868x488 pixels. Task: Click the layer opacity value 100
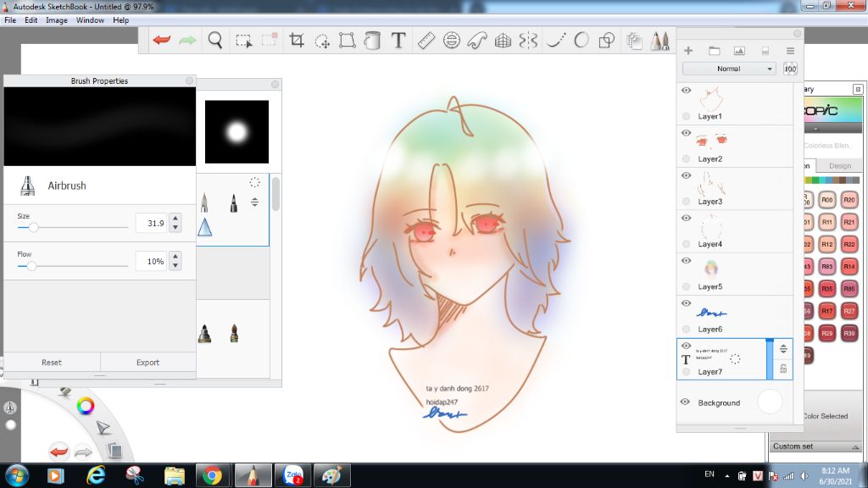point(790,69)
